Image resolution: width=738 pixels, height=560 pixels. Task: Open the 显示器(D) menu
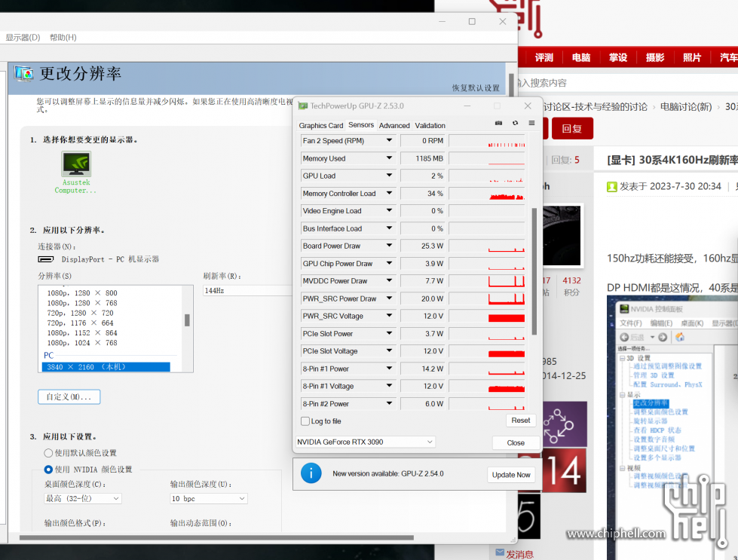coord(23,37)
